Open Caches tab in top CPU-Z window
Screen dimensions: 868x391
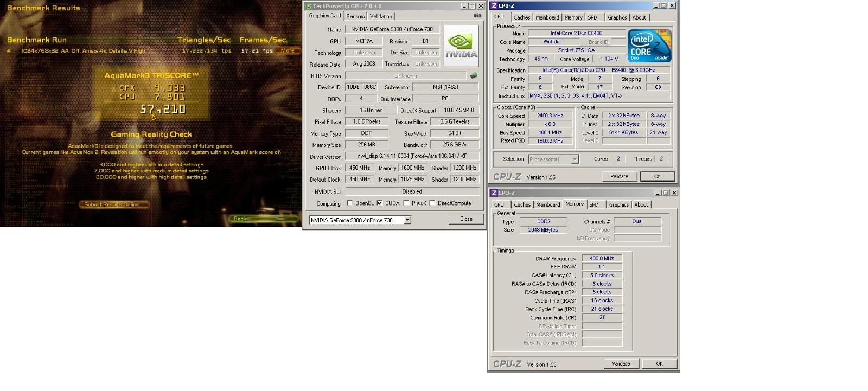pos(522,17)
